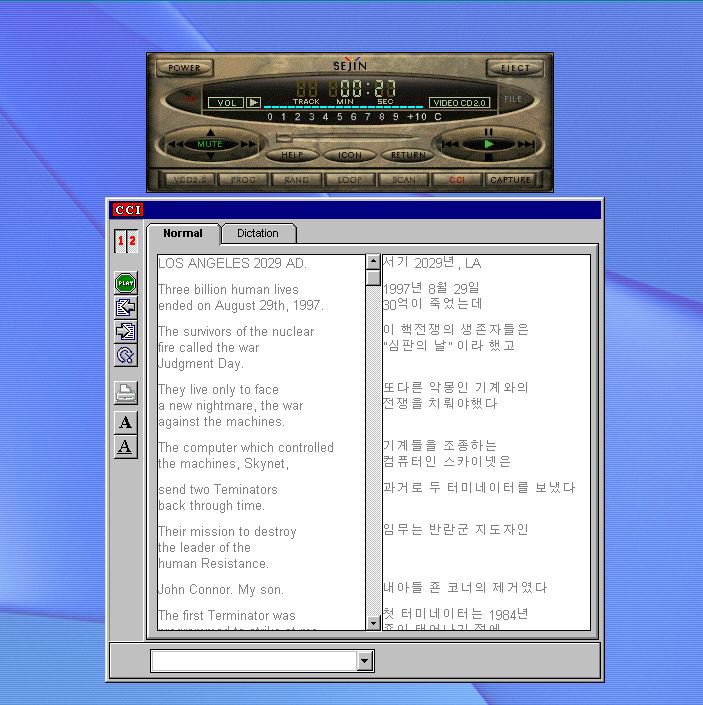Toggle PROG program mode
This screenshot has height=705, width=703.
243,180
